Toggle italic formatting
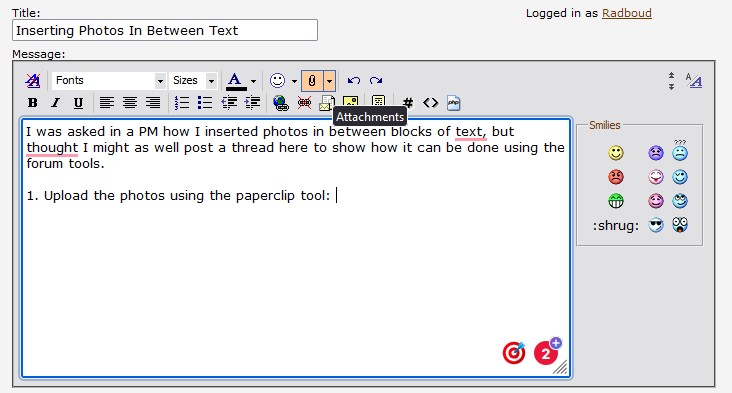The image size is (732, 393). coord(56,103)
